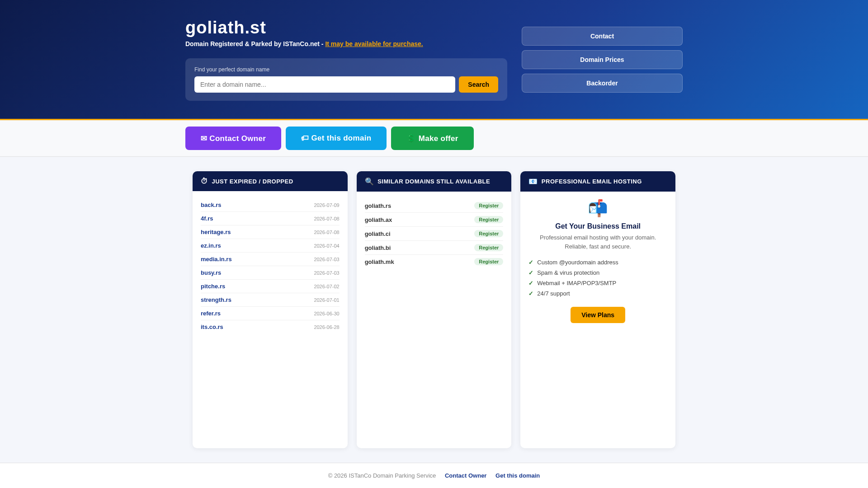This screenshot has width=868, height=488.
Task: Click the '24/7 support' feature text
Action: pos(553,294)
